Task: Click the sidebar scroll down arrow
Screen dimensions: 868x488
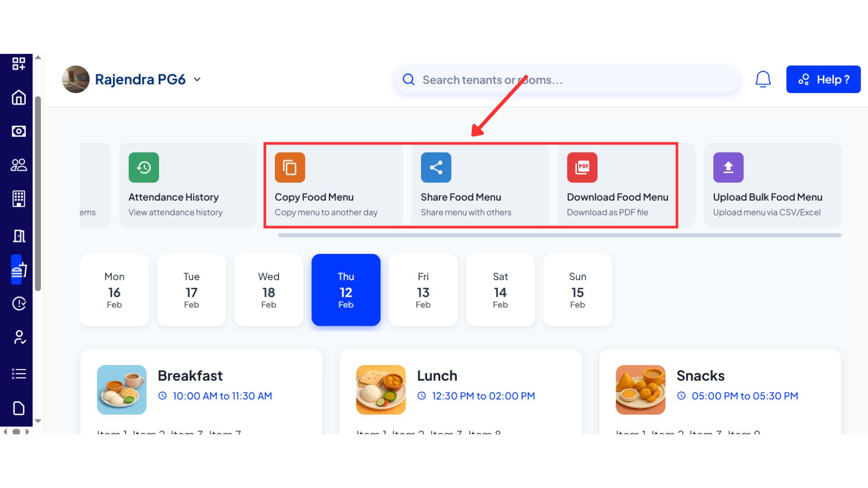Action: (38, 421)
